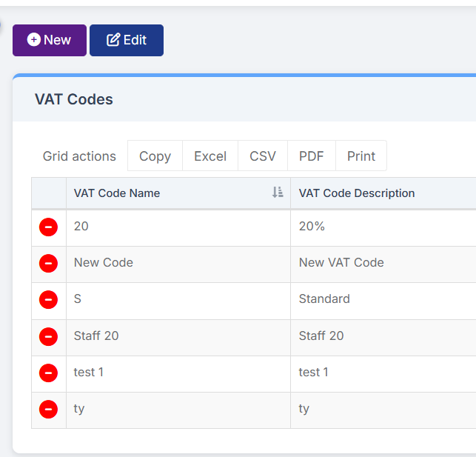Click remove icon beside Staff 20

[48, 337]
